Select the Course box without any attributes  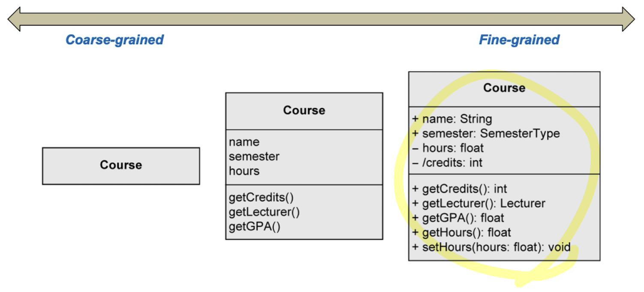[x=121, y=166]
